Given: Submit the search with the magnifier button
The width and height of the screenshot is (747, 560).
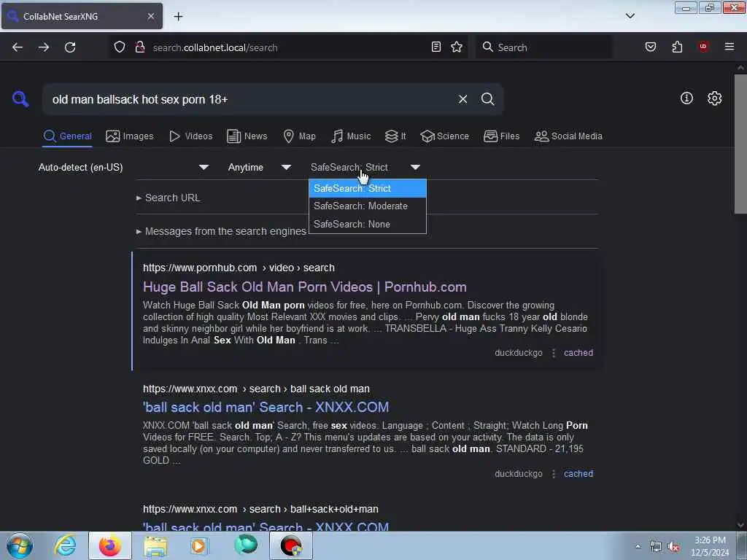Looking at the screenshot, I should click(488, 99).
